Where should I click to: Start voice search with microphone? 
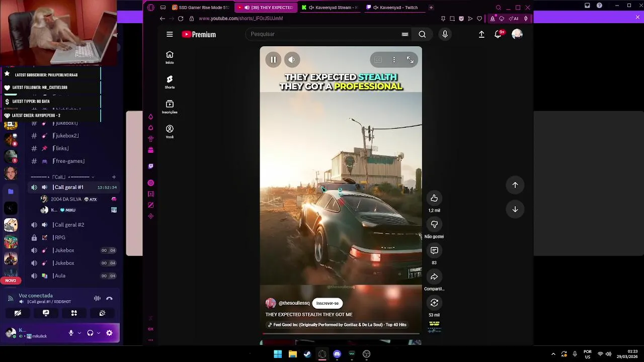tap(445, 34)
